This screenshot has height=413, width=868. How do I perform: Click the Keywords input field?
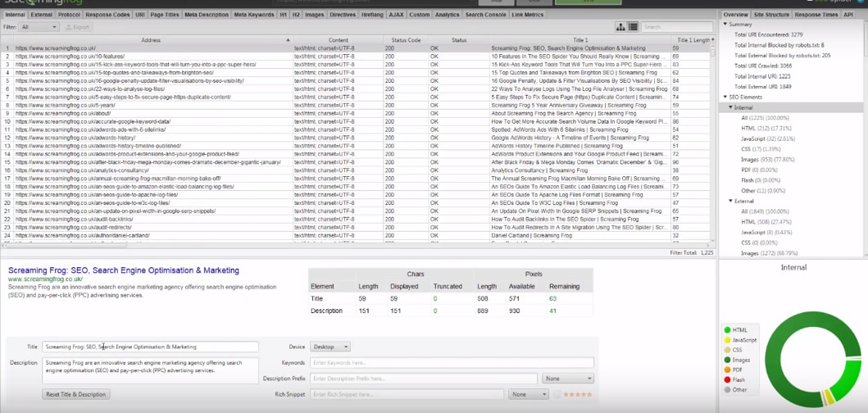452,363
